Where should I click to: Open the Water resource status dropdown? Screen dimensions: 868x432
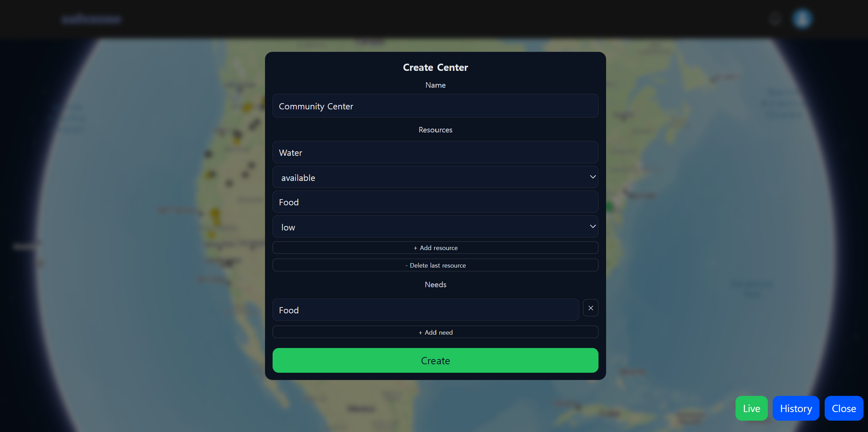(x=435, y=177)
